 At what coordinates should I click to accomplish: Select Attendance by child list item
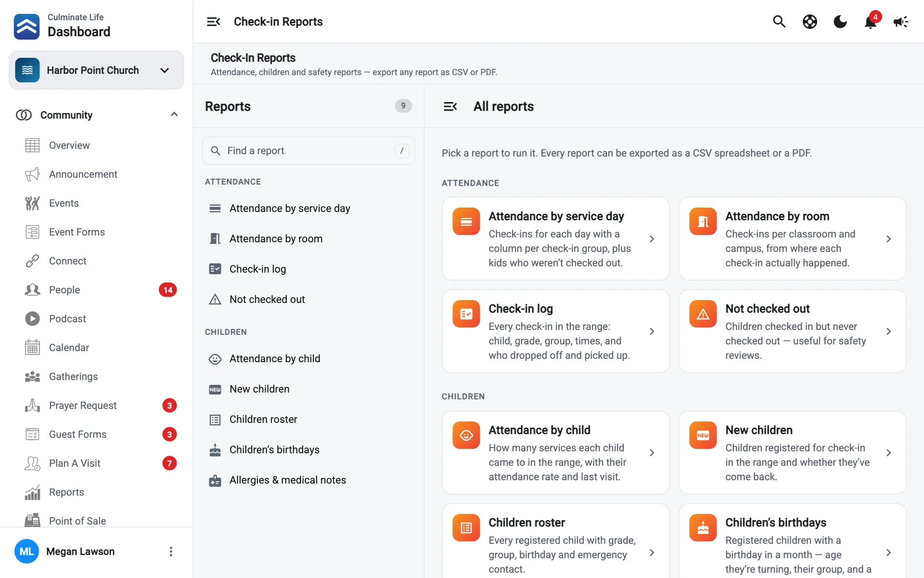pyautogui.click(x=308, y=359)
